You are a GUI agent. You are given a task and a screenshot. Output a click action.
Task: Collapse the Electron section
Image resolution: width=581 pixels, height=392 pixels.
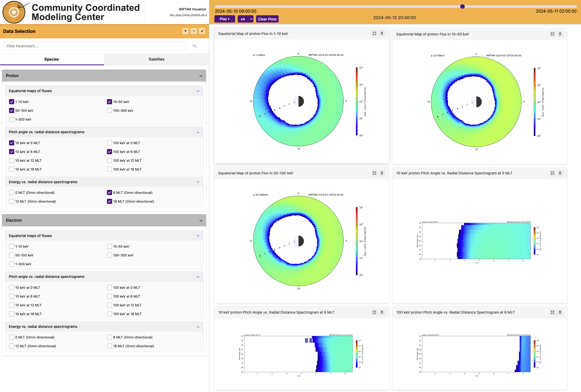pos(201,220)
